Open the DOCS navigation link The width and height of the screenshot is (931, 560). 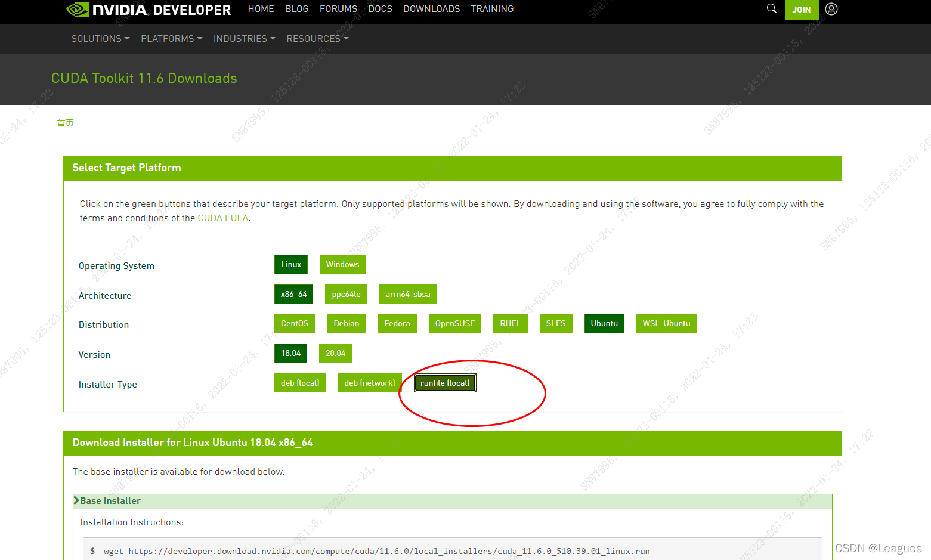pos(381,9)
